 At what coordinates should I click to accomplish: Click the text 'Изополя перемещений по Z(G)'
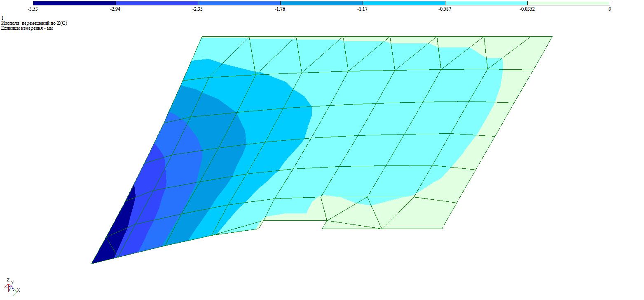34,23
